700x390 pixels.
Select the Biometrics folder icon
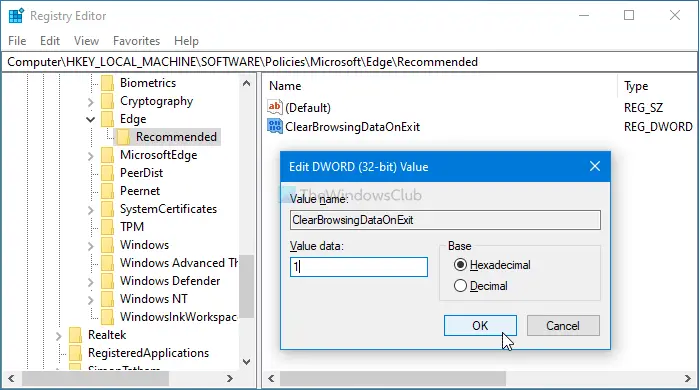108,83
